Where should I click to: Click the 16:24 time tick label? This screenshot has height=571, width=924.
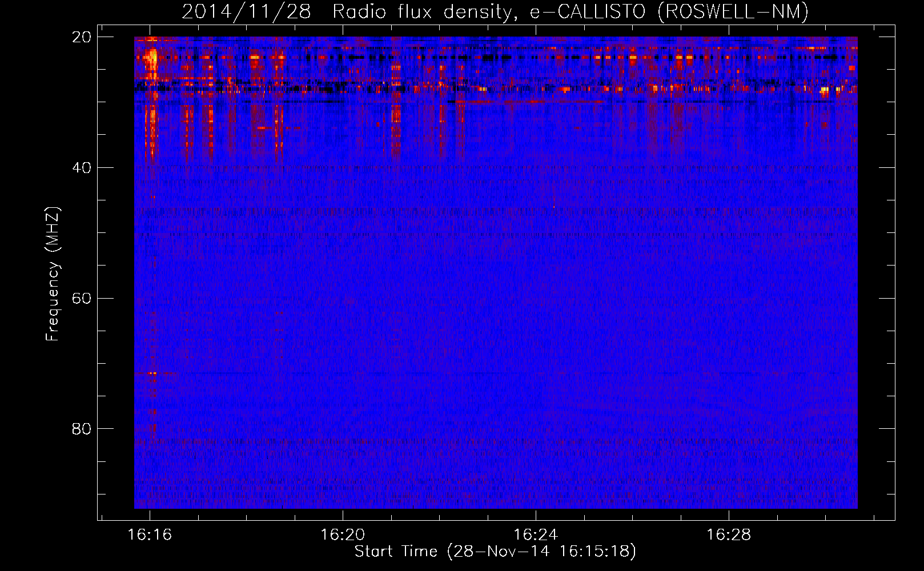coord(536,535)
